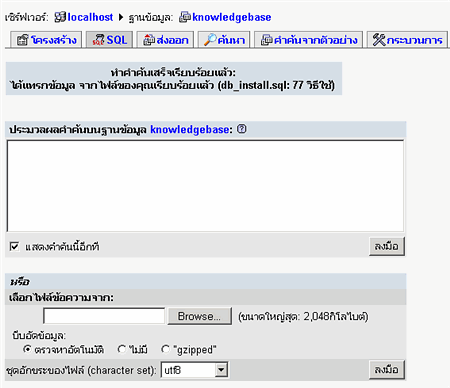
Task: Click the export tab icon
Action: pyautogui.click(x=149, y=40)
